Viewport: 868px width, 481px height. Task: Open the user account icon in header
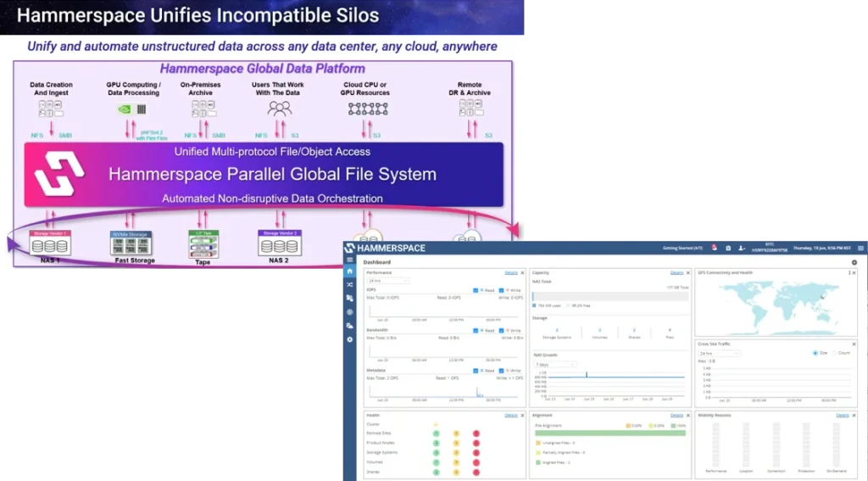coord(741,248)
